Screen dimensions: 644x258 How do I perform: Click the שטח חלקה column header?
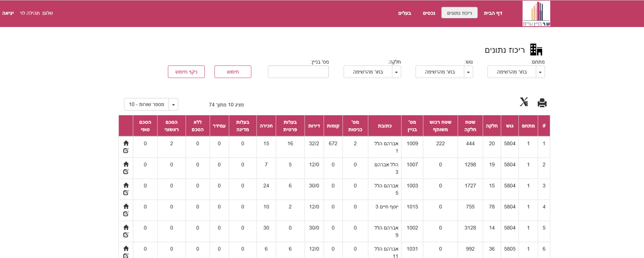470,126
